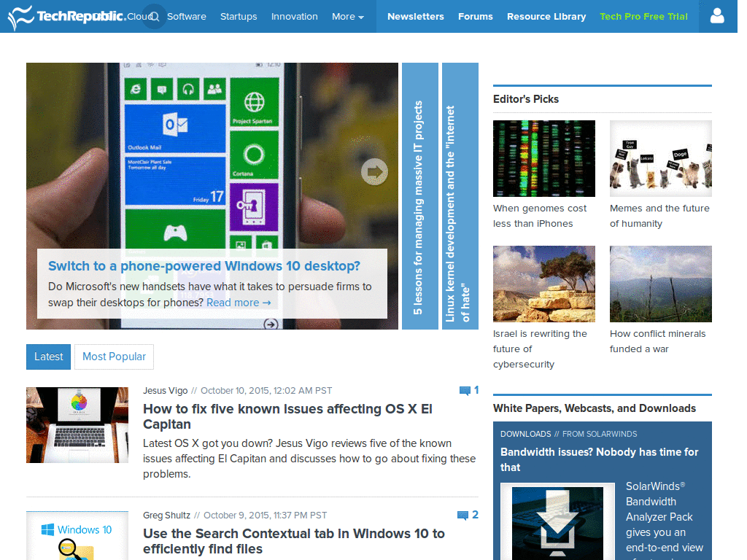Click the comment count 2 on Windows 10 article
This screenshot has width=747, height=560.
(x=475, y=515)
